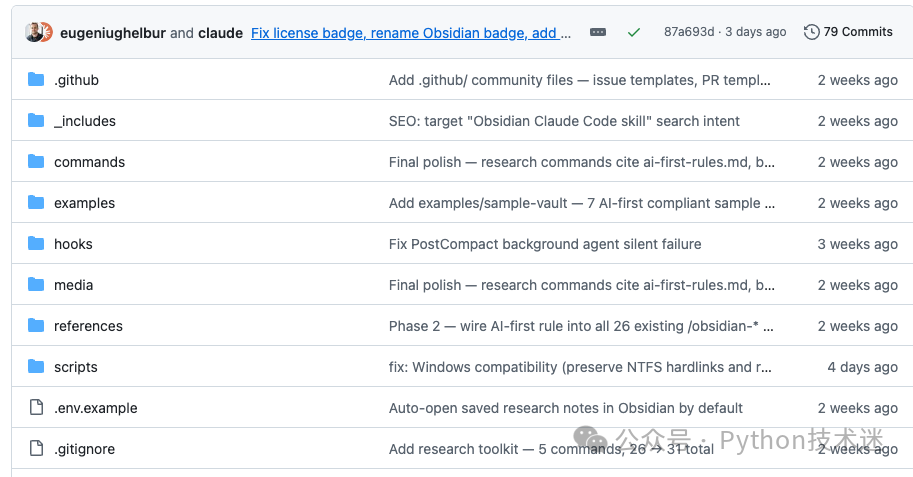
Task: Open the examples folder
Action: [x=84, y=203]
